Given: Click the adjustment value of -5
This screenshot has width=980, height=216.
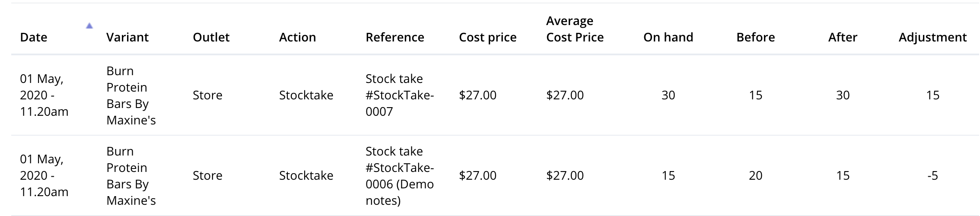Looking at the screenshot, I should pyautogui.click(x=932, y=176).
